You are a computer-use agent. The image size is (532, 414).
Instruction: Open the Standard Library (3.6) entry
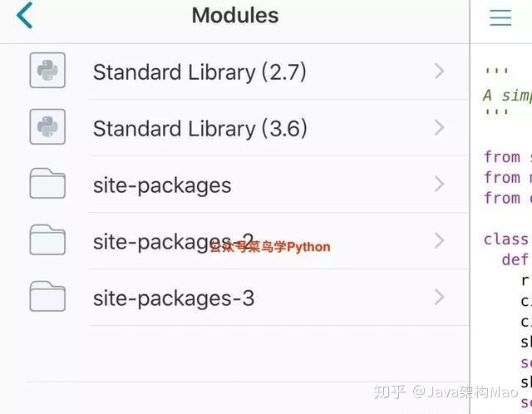[200, 129]
